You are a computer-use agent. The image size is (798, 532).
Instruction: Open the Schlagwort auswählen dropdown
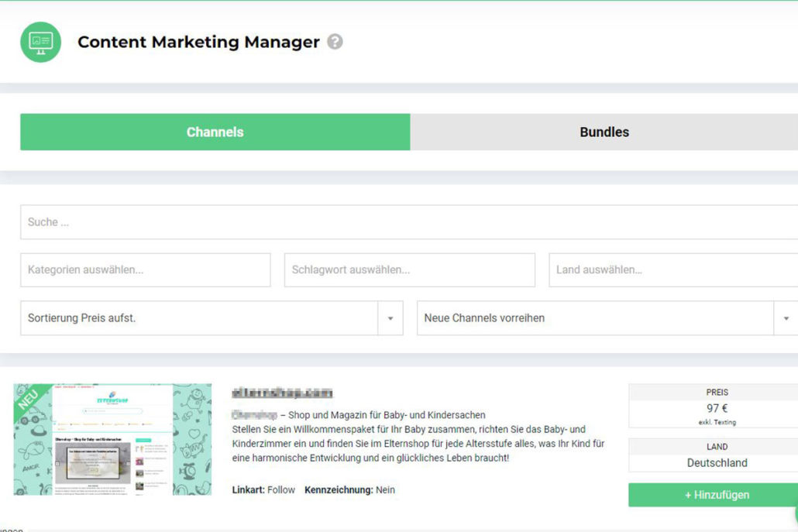[x=409, y=269]
